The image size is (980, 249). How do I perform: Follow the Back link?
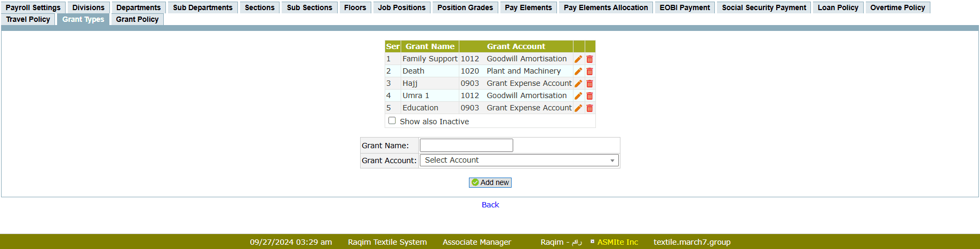[x=490, y=205]
